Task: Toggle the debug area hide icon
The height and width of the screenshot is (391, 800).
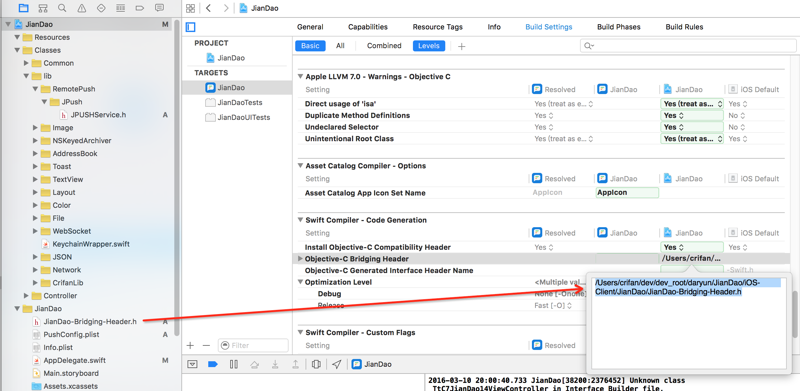Action: click(192, 364)
